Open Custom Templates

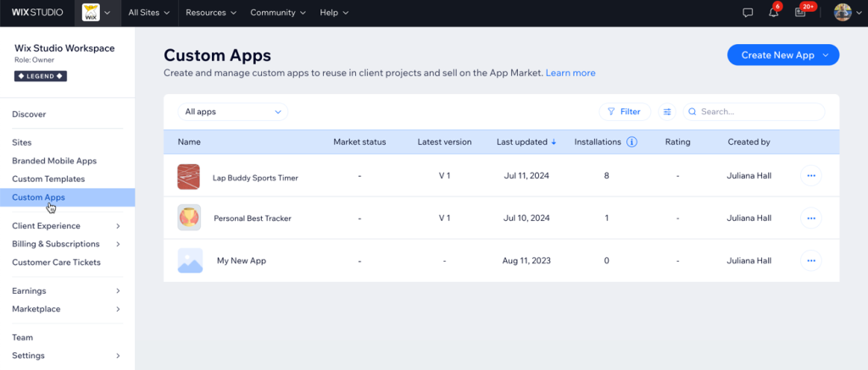click(48, 179)
